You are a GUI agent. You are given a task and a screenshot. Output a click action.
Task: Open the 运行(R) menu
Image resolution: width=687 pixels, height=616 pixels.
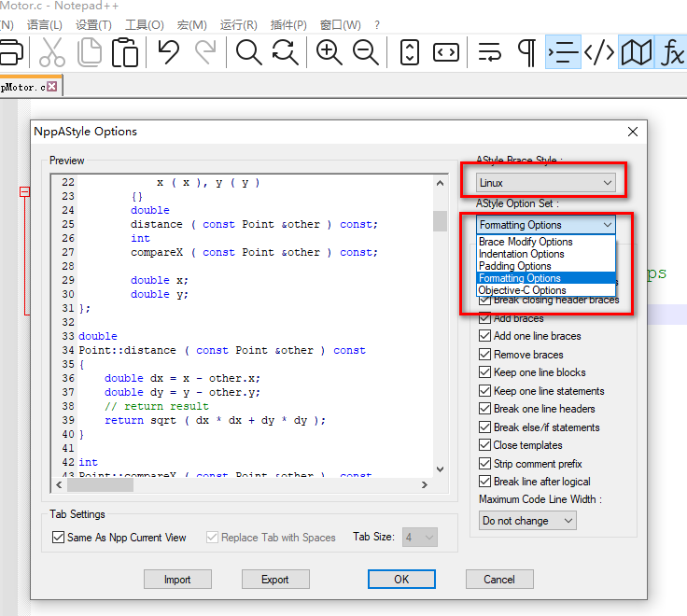(238, 24)
